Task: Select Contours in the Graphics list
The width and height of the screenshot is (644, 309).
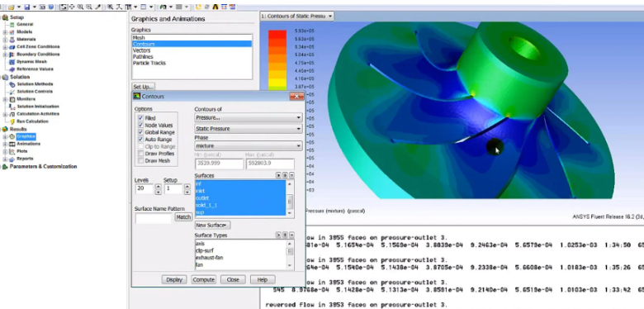Action: [192, 44]
